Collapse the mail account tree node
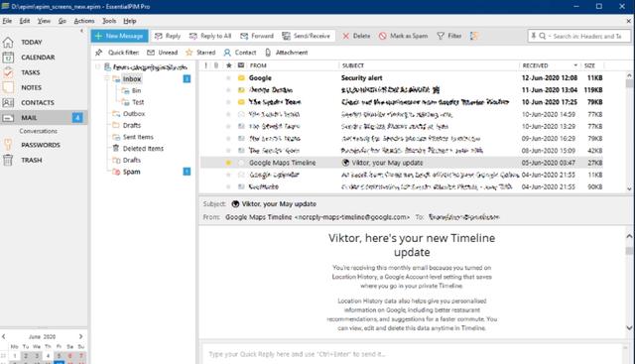This screenshot has height=364, width=635. [x=97, y=66]
